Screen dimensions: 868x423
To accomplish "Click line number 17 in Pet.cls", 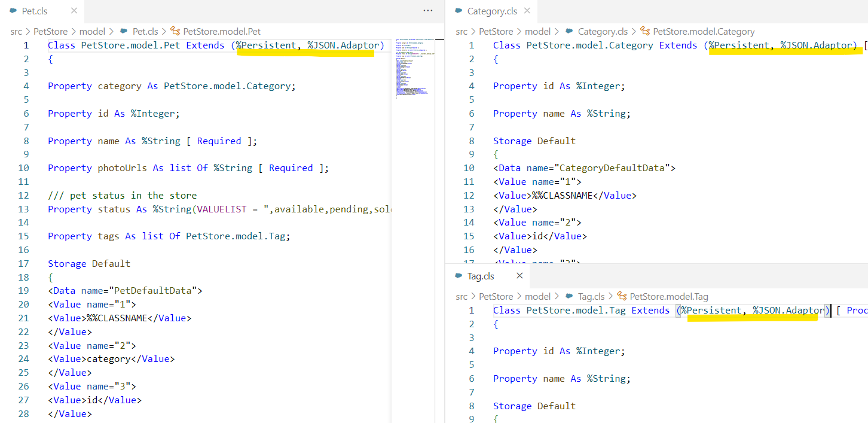I will (24, 264).
